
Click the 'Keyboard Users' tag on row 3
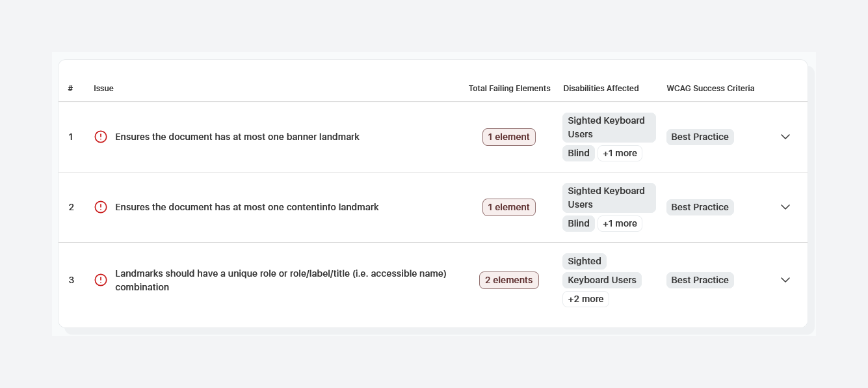(x=601, y=280)
